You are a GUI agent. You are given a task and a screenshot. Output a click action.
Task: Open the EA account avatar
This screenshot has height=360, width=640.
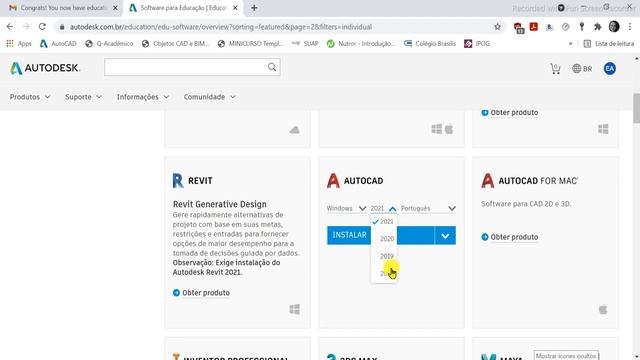tap(610, 69)
